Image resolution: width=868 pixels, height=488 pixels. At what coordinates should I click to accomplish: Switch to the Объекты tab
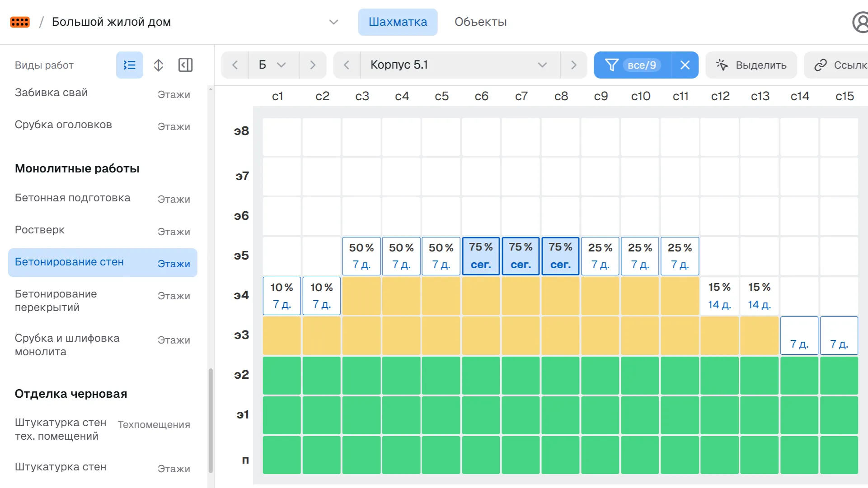pos(480,22)
